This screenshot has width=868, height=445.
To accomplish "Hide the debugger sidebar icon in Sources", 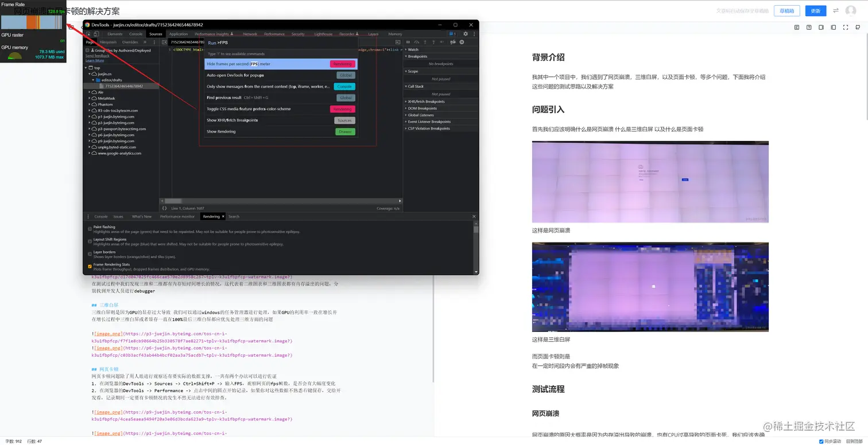I will point(398,42).
